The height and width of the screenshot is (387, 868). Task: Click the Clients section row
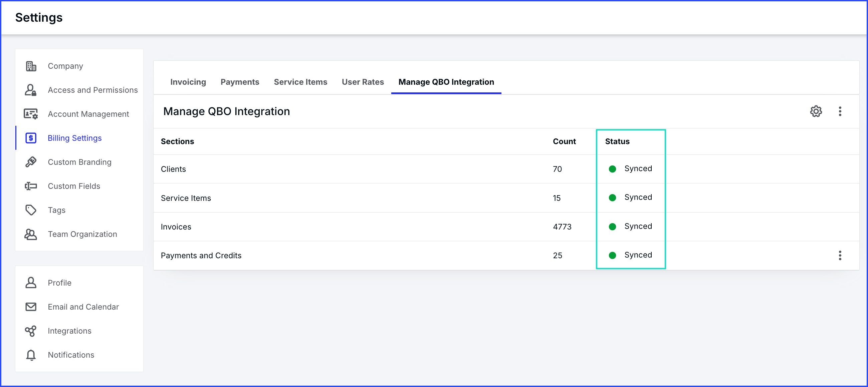[506, 169]
